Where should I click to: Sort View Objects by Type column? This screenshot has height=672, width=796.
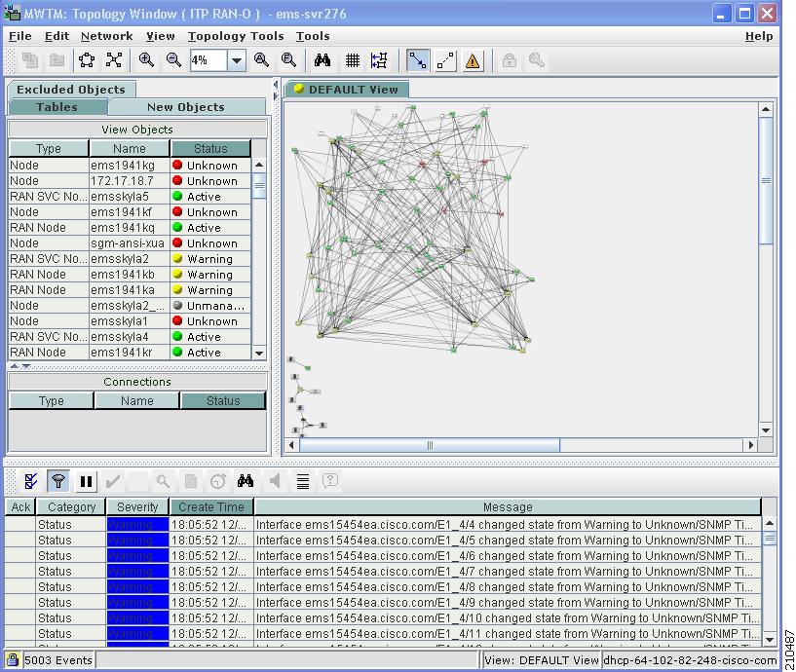pyautogui.click(x=48, y=149)
